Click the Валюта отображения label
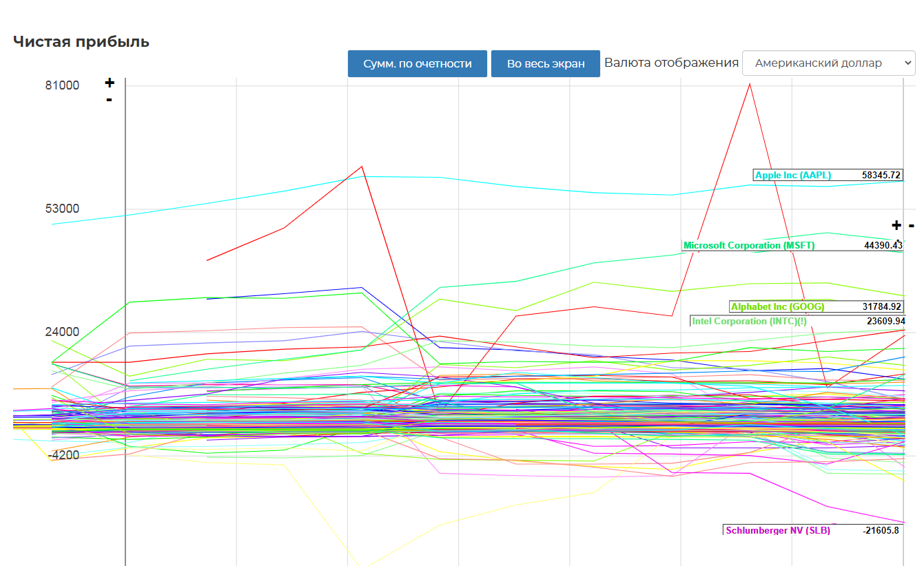The height and width of the screenshot is (566, 924). [x=671, y=63]
